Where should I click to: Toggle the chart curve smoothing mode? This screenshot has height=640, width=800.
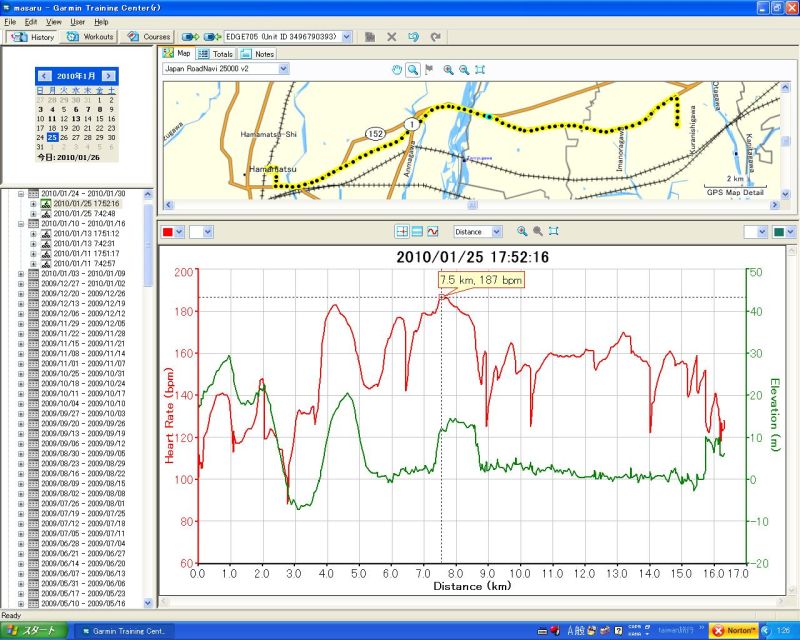click(433, 231)
